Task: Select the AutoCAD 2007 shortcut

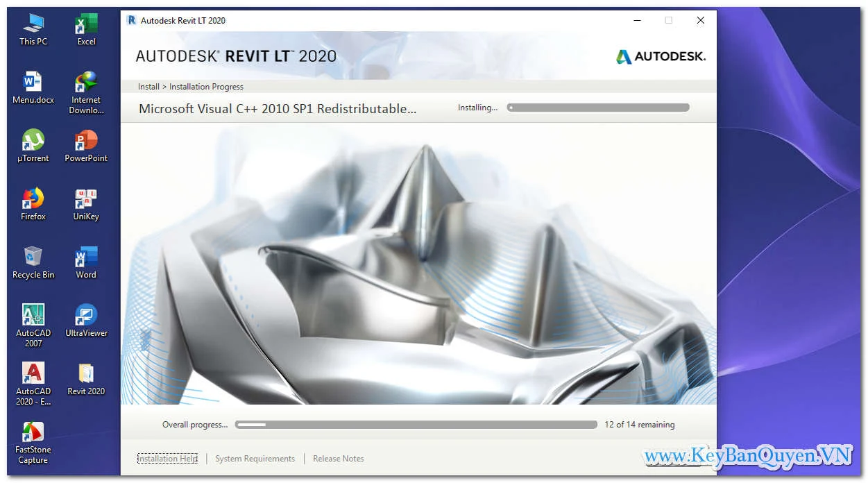Action: 33,325
